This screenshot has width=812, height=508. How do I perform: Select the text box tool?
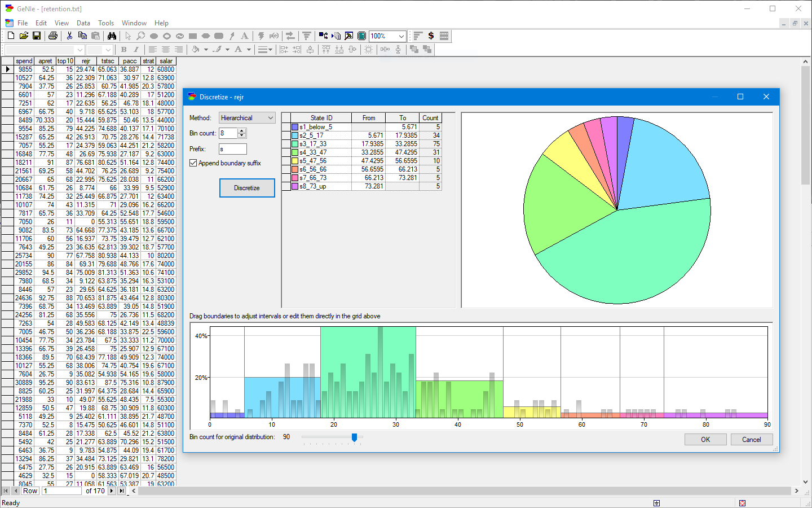[x=244, y=36]
